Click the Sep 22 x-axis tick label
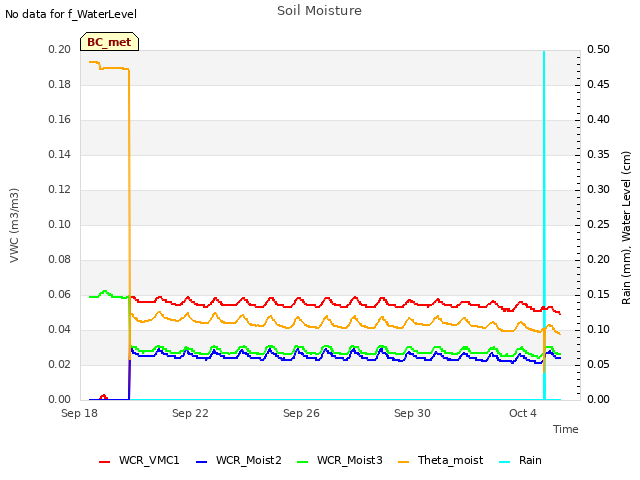640x480 pixels. [x=190, y=413]
